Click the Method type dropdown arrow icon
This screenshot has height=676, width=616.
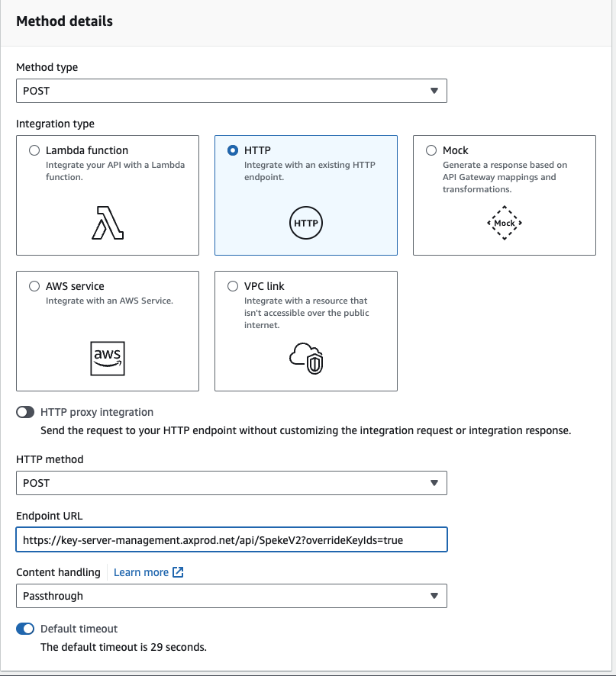coord(435,90)
